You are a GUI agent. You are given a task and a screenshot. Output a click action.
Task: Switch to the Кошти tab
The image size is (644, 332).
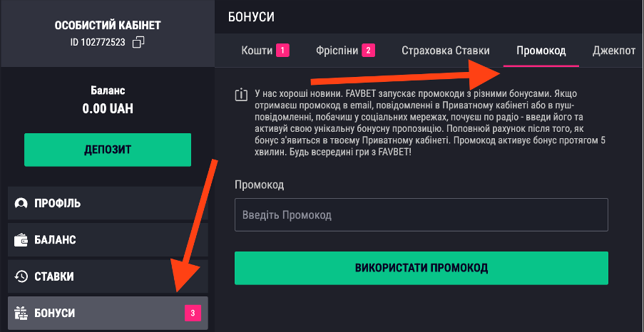257,51
